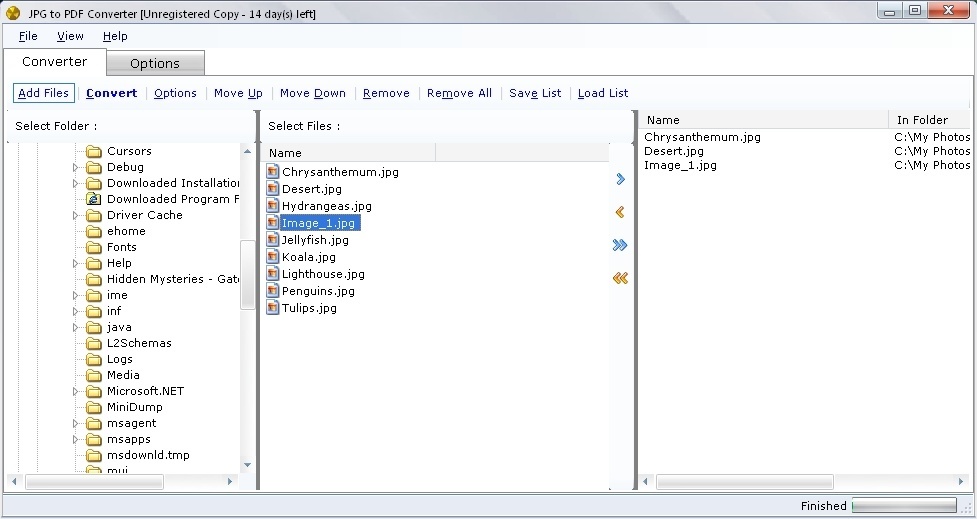
Task: Click the output list horizontal scrollbar thumb
Action: 745,482
